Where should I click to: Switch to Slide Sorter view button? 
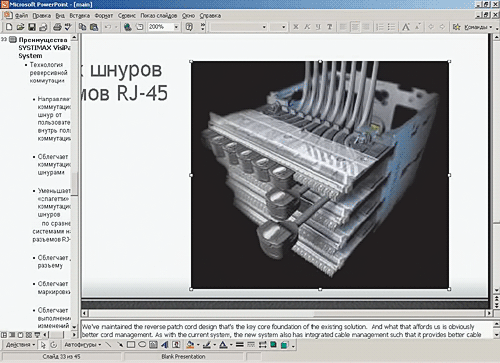coord(29,334)
